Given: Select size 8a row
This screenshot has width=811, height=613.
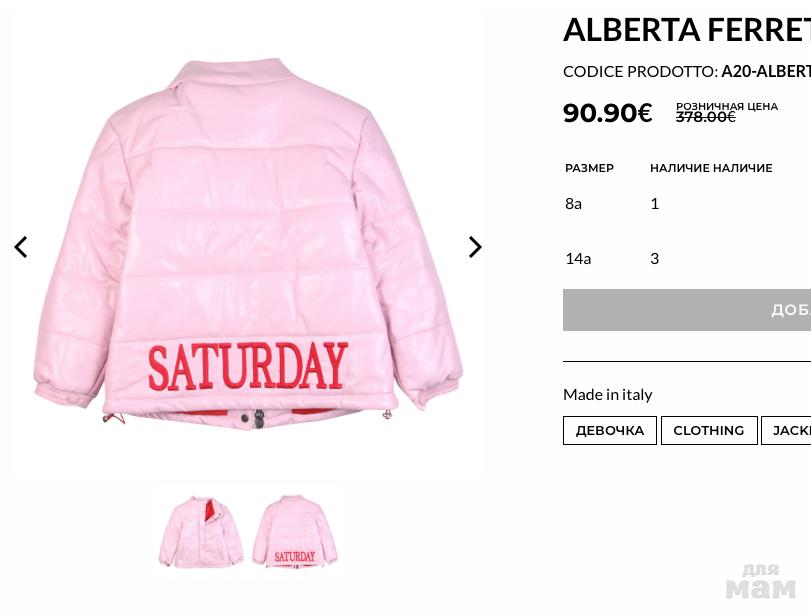Looking at the screenshot, I should (x=687, y=204).
